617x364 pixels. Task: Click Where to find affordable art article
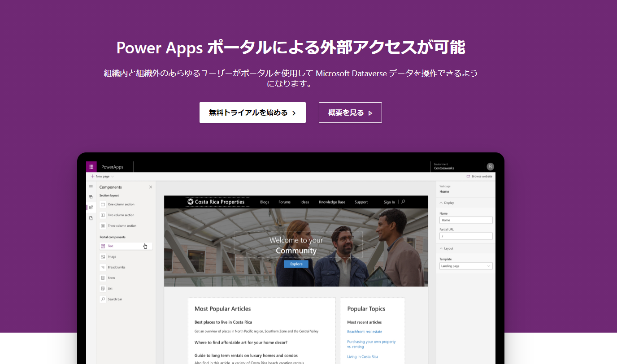(241, 342)
